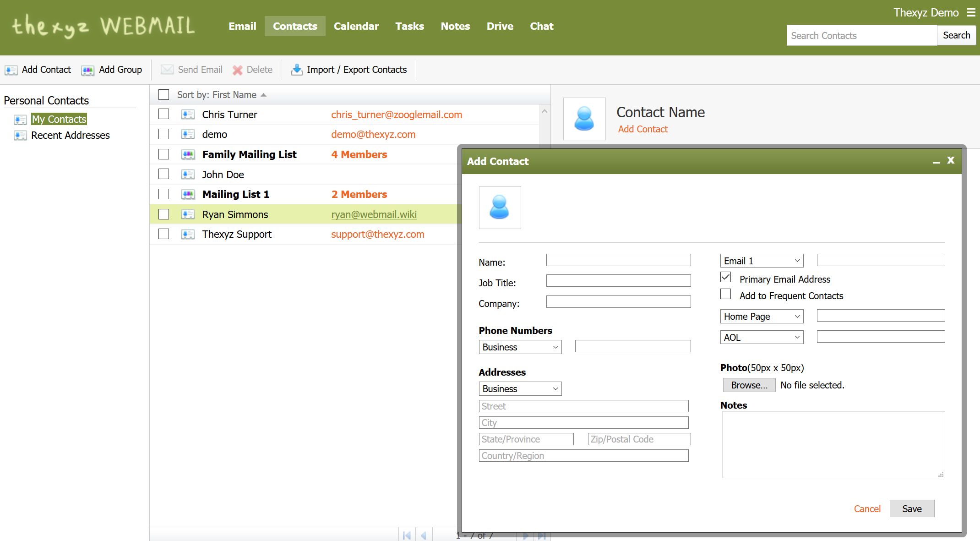Uncheck Primary Email Address in the dialog

point(725,277)
